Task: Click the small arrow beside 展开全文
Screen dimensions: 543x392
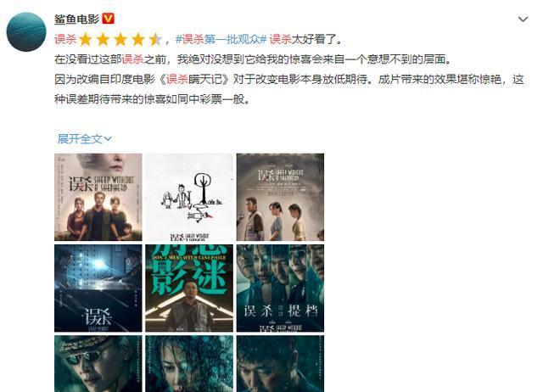Action: pyautogui.click(x=108, y=139)
